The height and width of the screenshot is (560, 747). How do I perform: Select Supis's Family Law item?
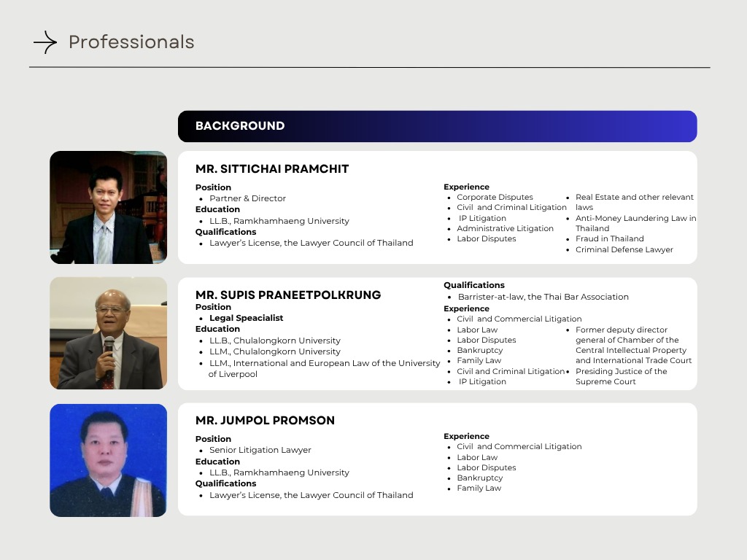pyautogui.click(x=479, y=360)
